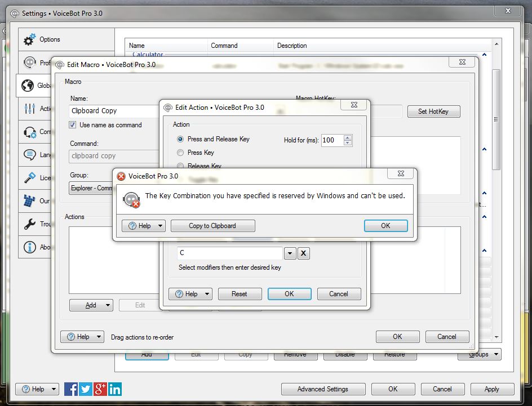Toggle Use name as command checkbox
Image resolution: width=532 pixels, height=406 pixels.
(x=73, y=125)
